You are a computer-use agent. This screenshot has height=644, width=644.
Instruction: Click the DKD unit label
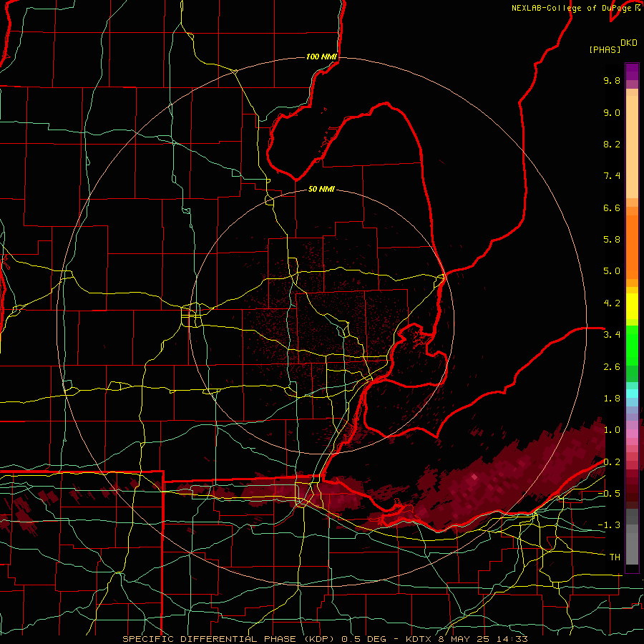click(629, 43)
